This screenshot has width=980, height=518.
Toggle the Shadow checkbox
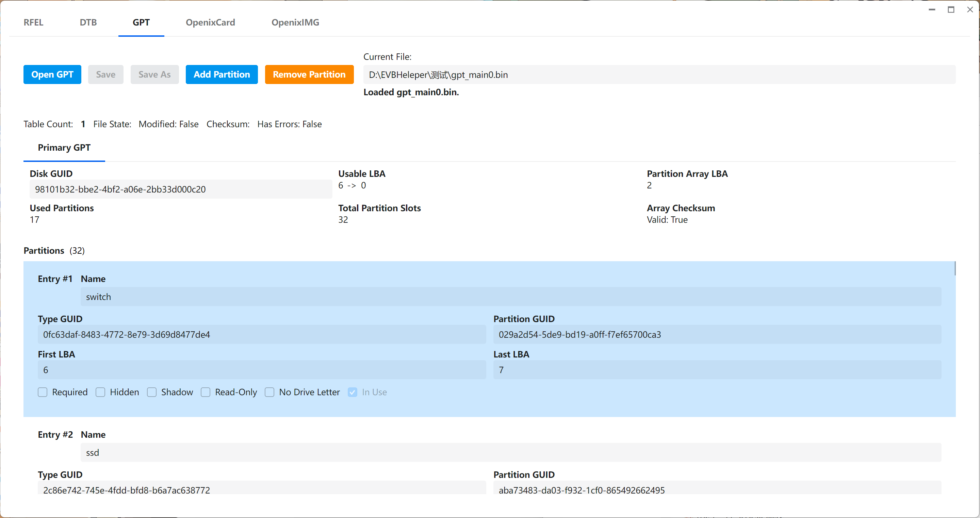[152, 392]
